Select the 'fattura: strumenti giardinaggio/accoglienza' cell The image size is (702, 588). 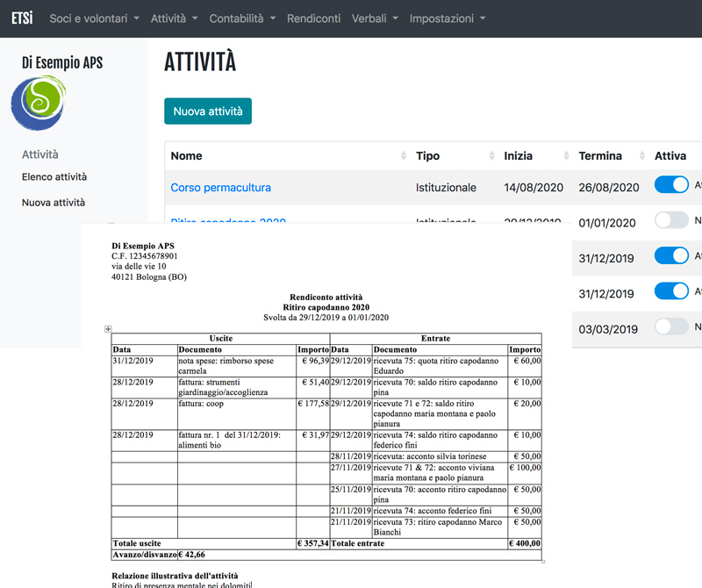pos(237,387)
